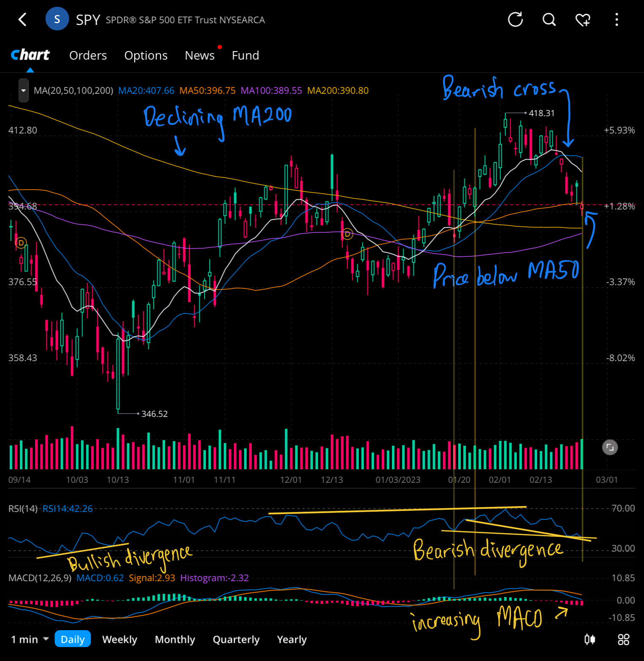The image size is (644, 661).
Task: Click the 376.55 price axis label
Action: (23, 282)
